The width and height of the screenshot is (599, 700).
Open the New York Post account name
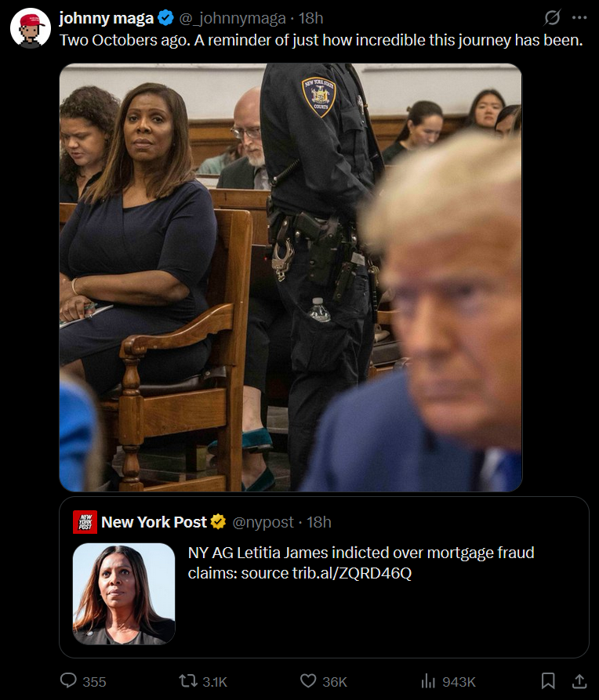coord(154,522)
